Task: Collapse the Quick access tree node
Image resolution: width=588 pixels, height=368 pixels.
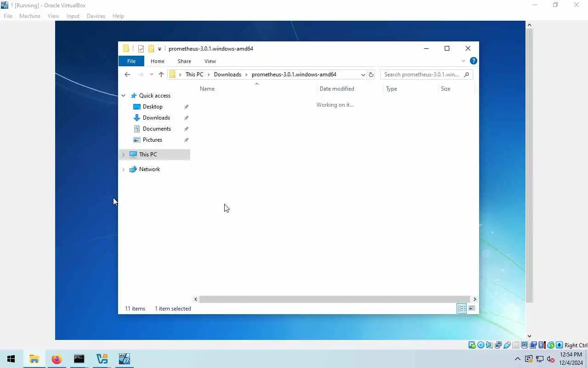Action: pos(123,96)
